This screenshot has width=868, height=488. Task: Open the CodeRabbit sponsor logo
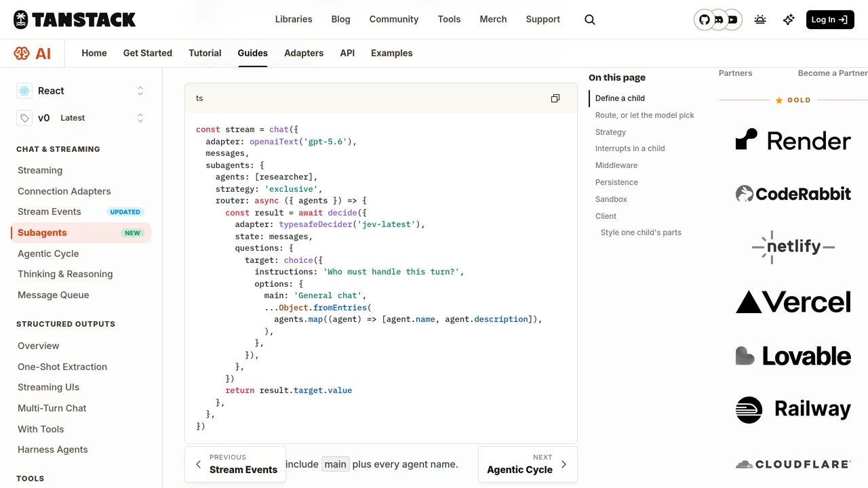[793, 194]
